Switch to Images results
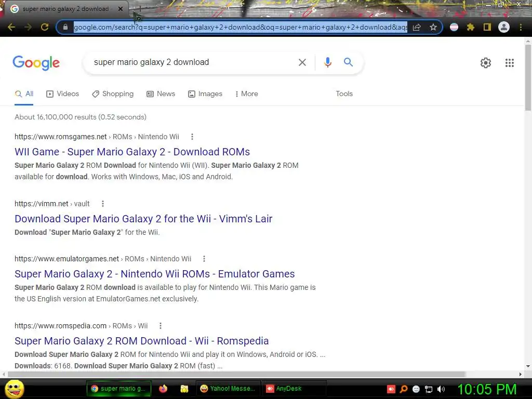The image size is (532, 399). point(205,94)
